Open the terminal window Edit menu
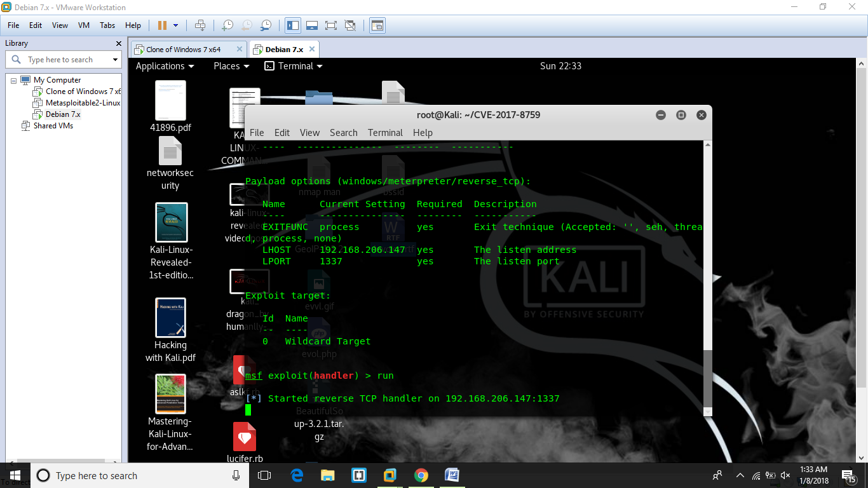 pos(282,133)
